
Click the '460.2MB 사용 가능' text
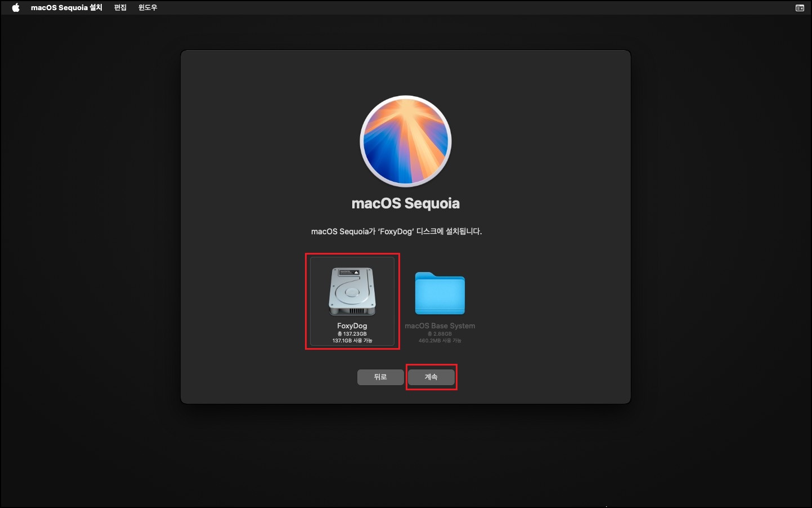(x=440, y=341)
